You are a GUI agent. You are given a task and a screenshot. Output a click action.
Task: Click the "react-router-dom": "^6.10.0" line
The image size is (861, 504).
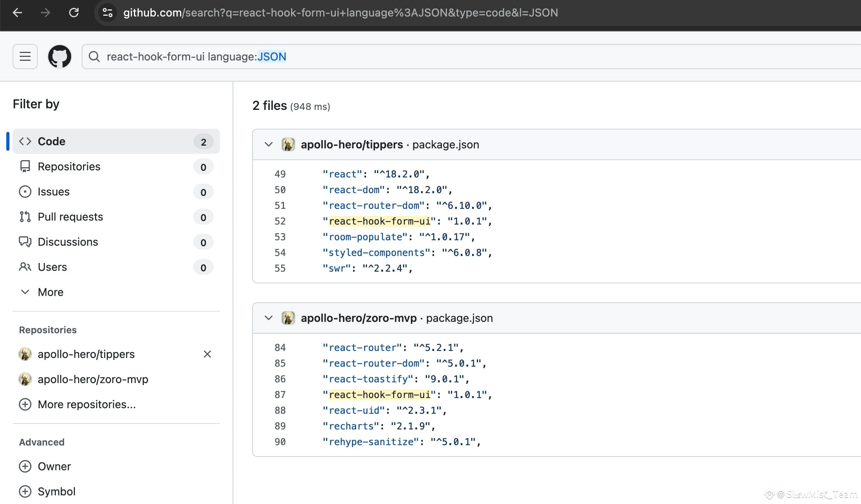click(x=407, y=206)
